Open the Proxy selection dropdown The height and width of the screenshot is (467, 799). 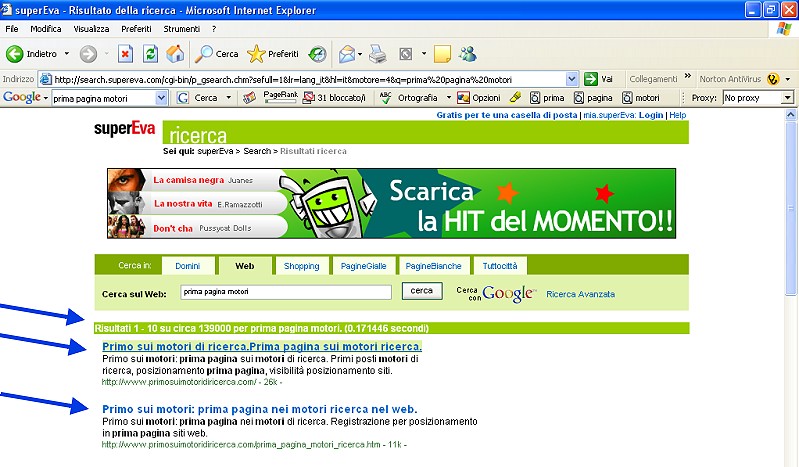[787, 98]
